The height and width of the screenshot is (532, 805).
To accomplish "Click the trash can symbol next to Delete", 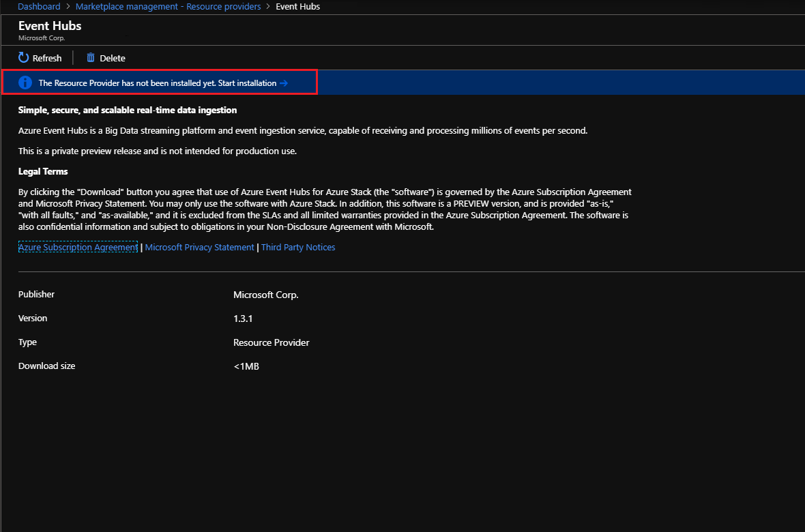I will (x=91, y=58).
